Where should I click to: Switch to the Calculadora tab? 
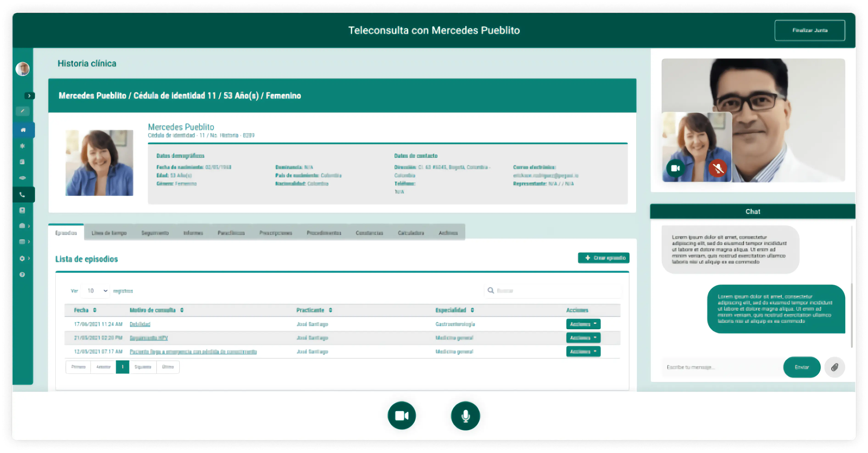point(411,233)
